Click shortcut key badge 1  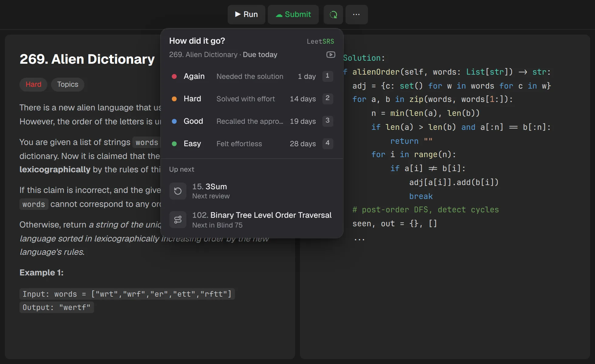pos(328,76)
